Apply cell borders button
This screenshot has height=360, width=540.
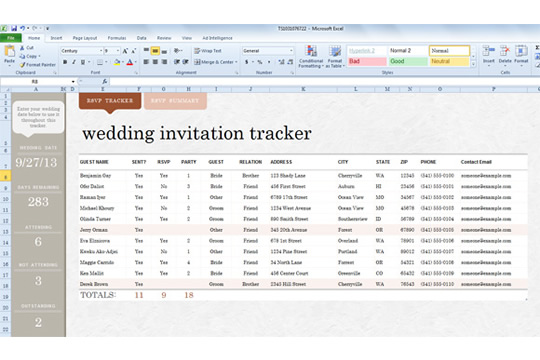tap(100, 62)
